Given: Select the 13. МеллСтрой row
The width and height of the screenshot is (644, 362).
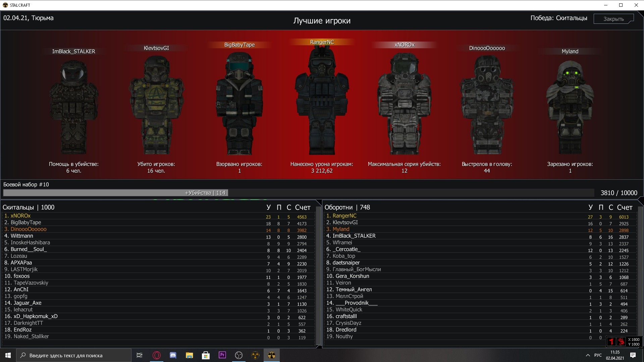Looking at the screenshot, I should pos(480,296).
